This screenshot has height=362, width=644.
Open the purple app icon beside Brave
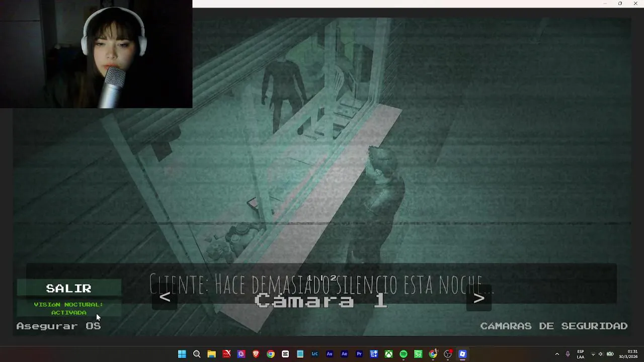241,354
